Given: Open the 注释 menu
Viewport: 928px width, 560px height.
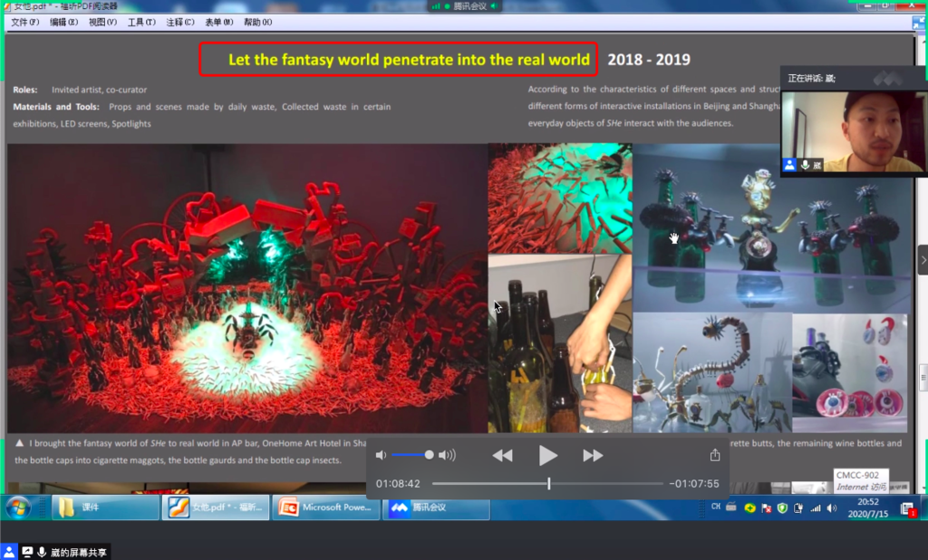Looking at the screenshot, I should 180,23.
